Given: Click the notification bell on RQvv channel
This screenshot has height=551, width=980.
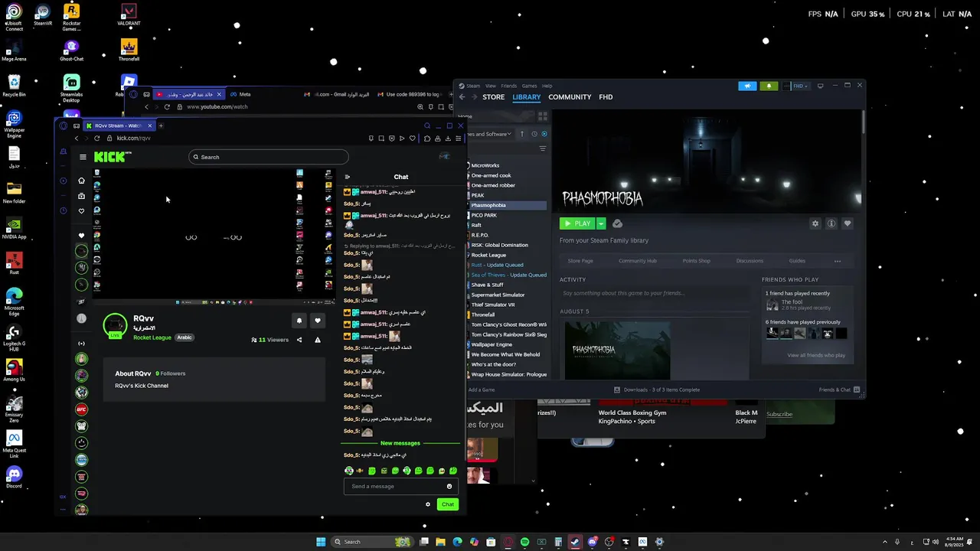Looking at the screenshot, I should pyautogui.click(x=299, y=321).
